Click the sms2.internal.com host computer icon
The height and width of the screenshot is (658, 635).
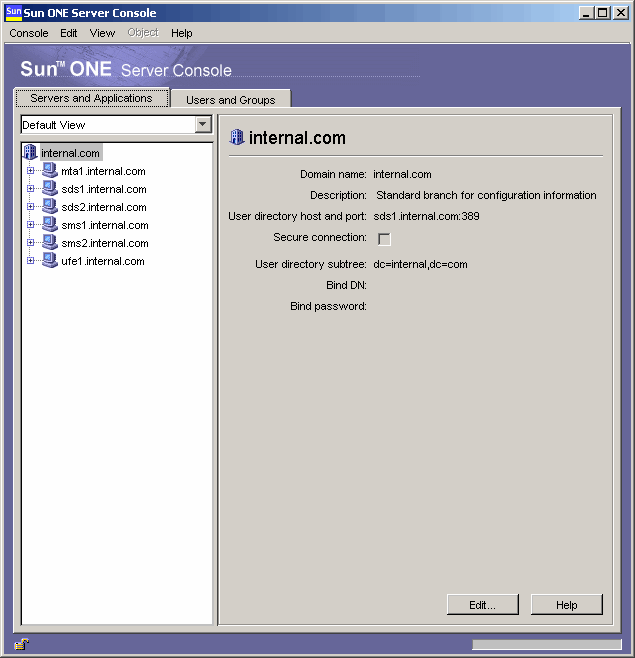click(49, 243)
